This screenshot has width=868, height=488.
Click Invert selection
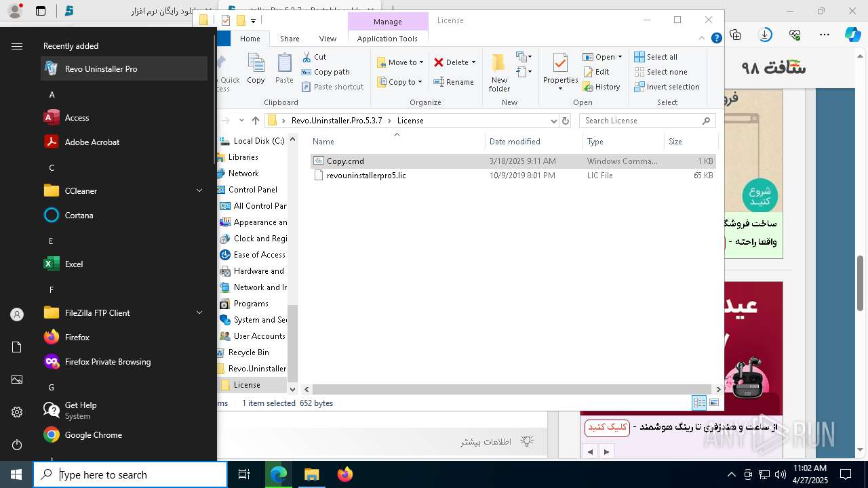(x=667, y=87)
